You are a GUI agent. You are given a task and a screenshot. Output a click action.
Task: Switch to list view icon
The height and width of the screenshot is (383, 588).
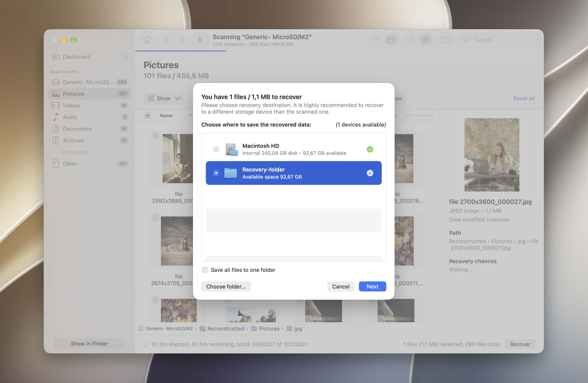coord(411,40)
